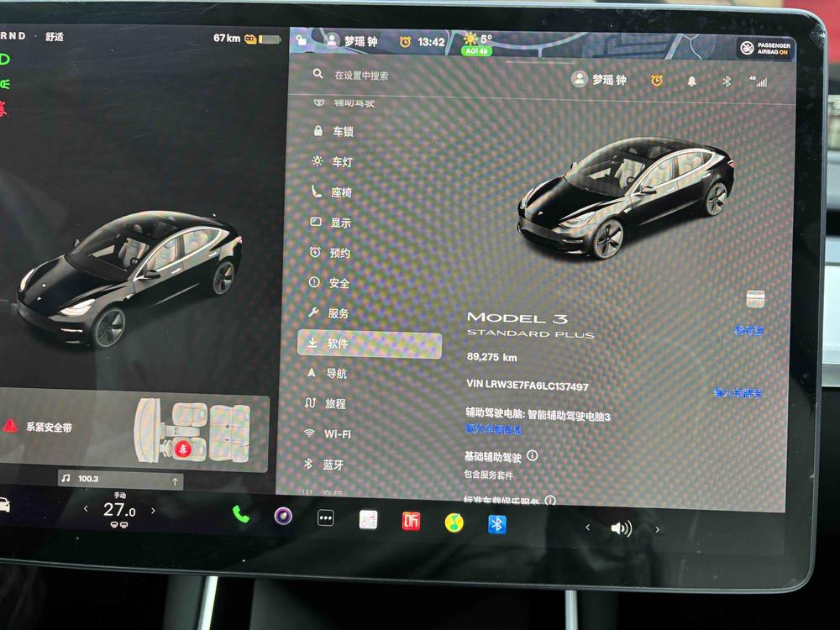Tap the 4G signal strength icon
The image size is (840, 630).
coord(759,81)
